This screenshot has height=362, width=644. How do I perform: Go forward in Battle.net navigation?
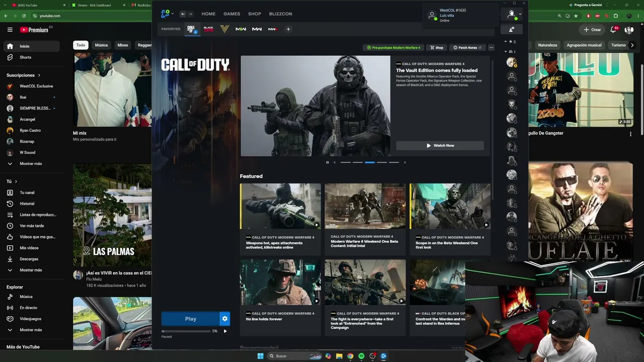190,14
